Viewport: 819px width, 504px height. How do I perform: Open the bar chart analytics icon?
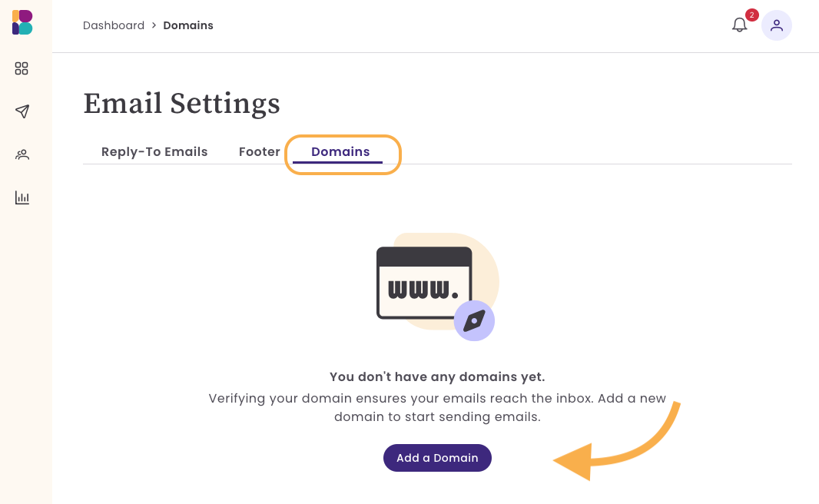(22, 197)
